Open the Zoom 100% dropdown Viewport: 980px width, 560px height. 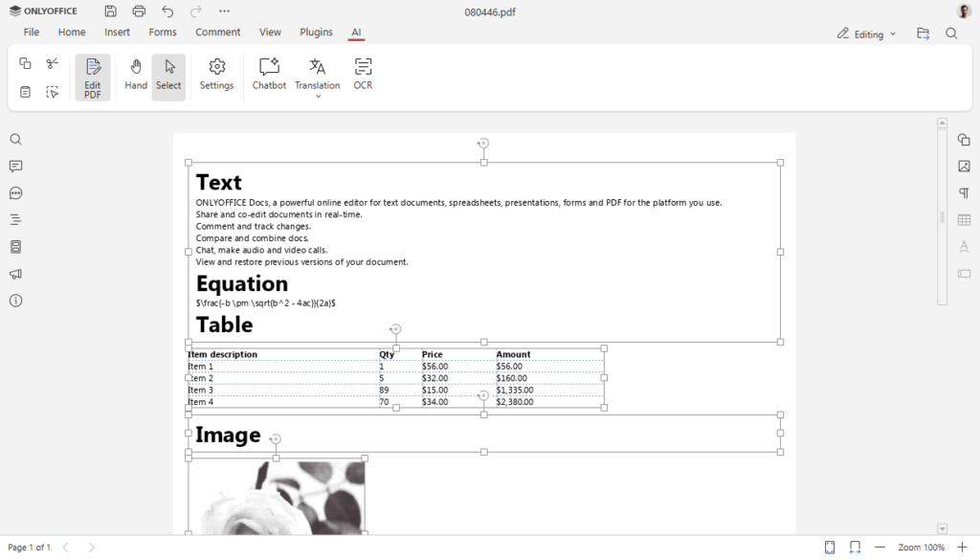click(921, 547)
